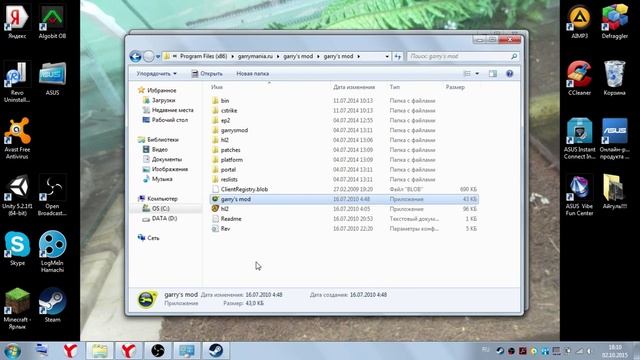The height and width of the screenshot is (360, 640).
Task: Open the Recycle Bin (Корзина)
Action: tap(615, 78)
